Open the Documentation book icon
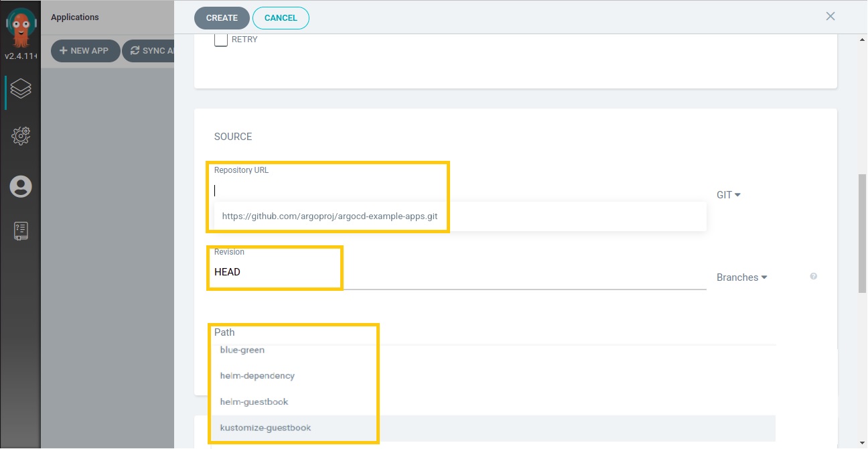This screenshot has width=868, height=449. click(21, 231)
